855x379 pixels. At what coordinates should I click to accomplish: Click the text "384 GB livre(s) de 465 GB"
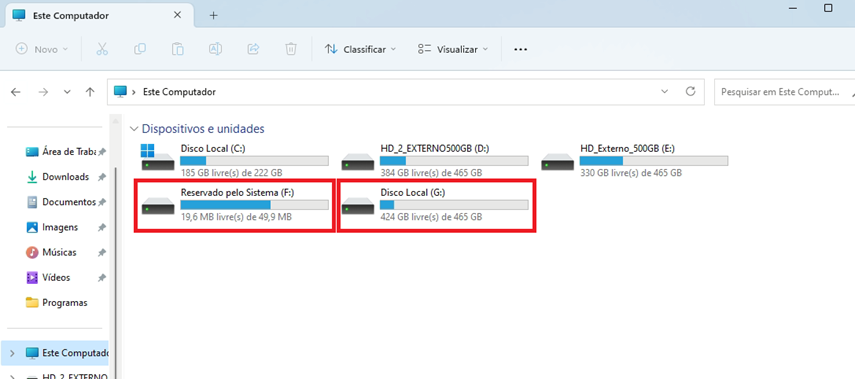pyautogui.click(x=431, y=173)
